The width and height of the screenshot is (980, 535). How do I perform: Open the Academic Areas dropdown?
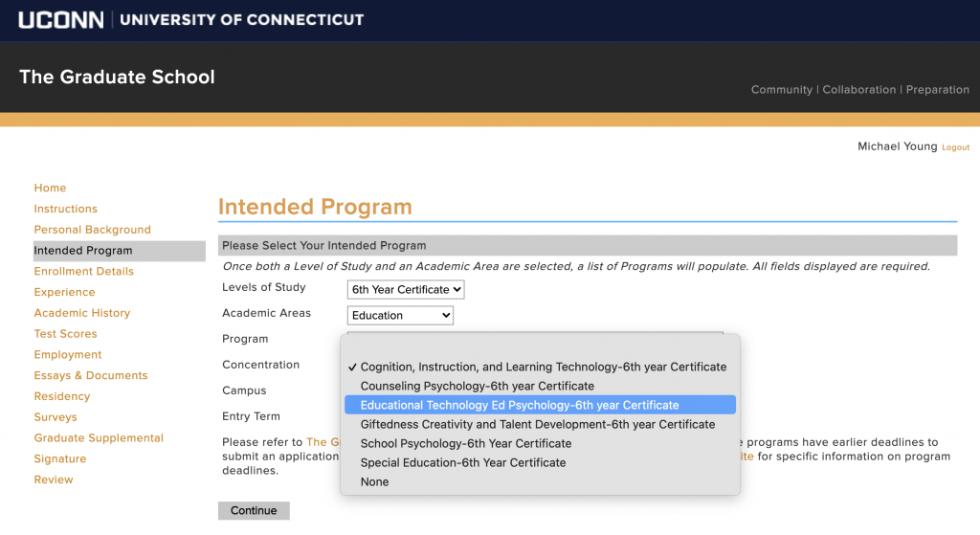[x=400, y=316]
